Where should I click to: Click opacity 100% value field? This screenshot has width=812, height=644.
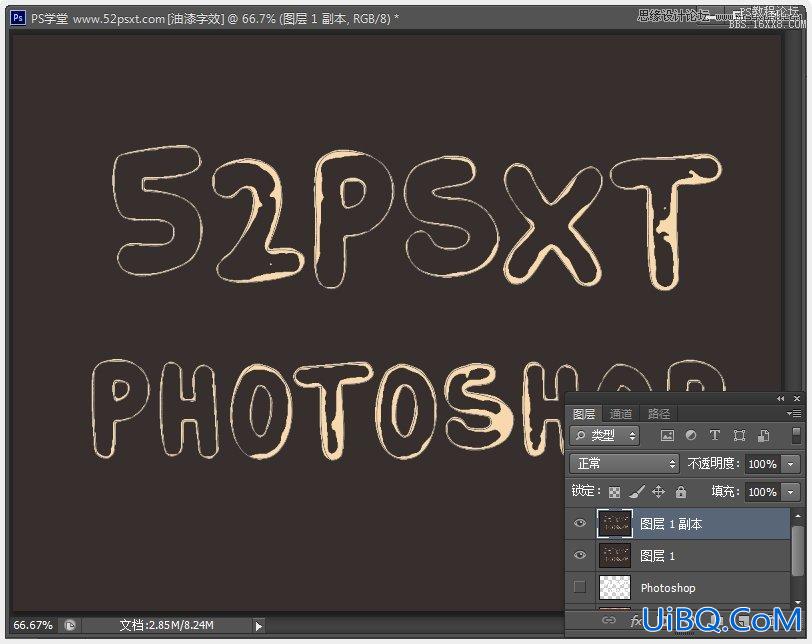(763, 464)
